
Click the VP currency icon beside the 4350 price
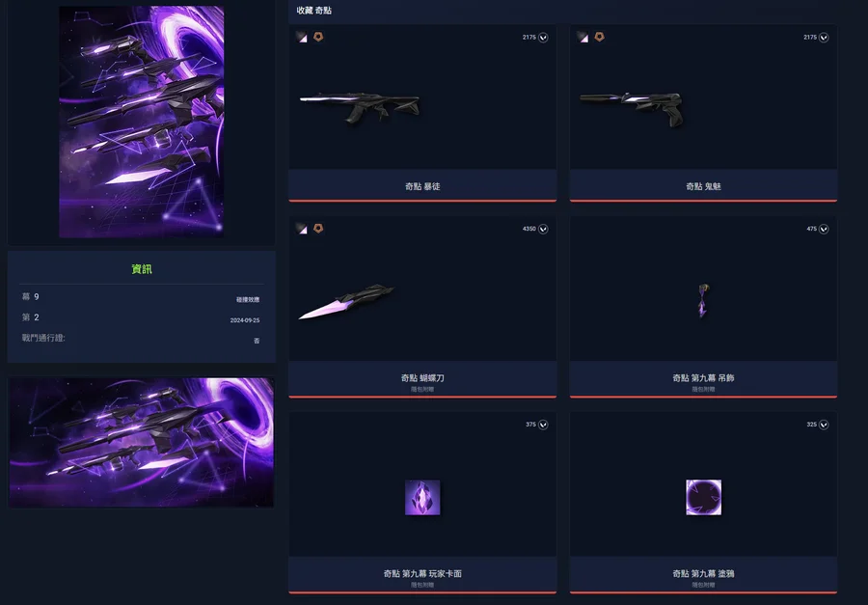point(543,229)
